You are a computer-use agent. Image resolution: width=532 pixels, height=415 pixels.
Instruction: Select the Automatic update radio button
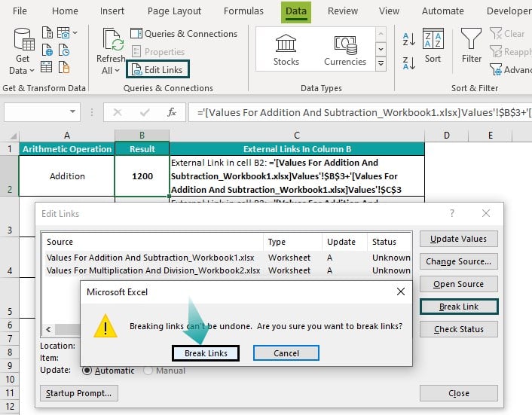87,371
